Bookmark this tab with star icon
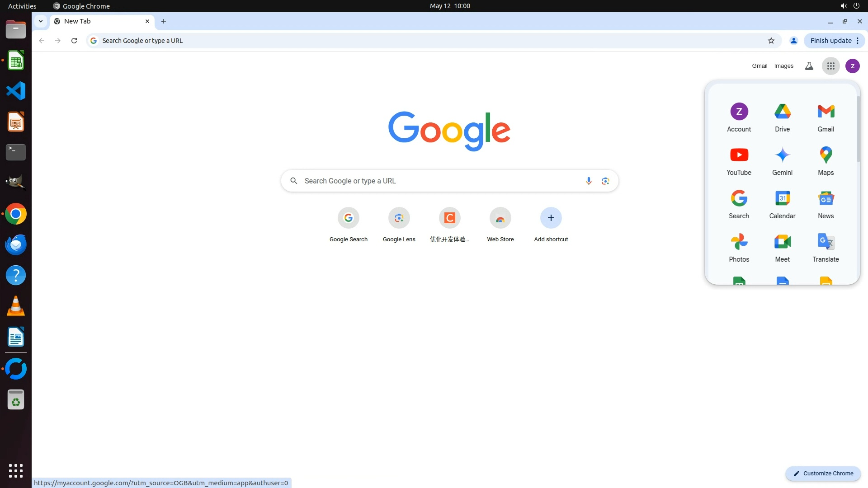The width and height of the screenshot is (868, 488). click(x=771, y=41)
